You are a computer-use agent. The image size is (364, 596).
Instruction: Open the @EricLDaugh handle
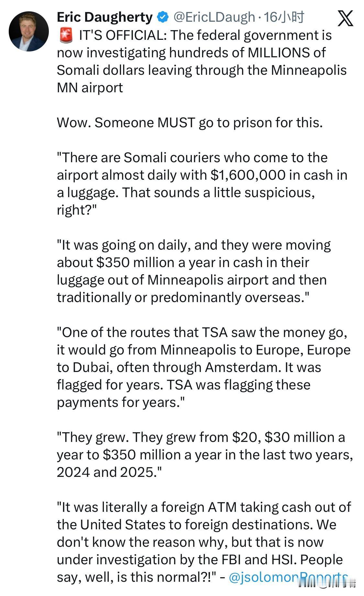214,17
